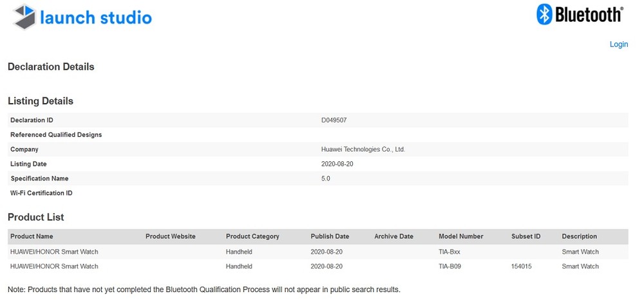Image resolution: width=644 pixels, height=305 pixels.
Task: Click the Subset ID column header
Action: point(526,237)
